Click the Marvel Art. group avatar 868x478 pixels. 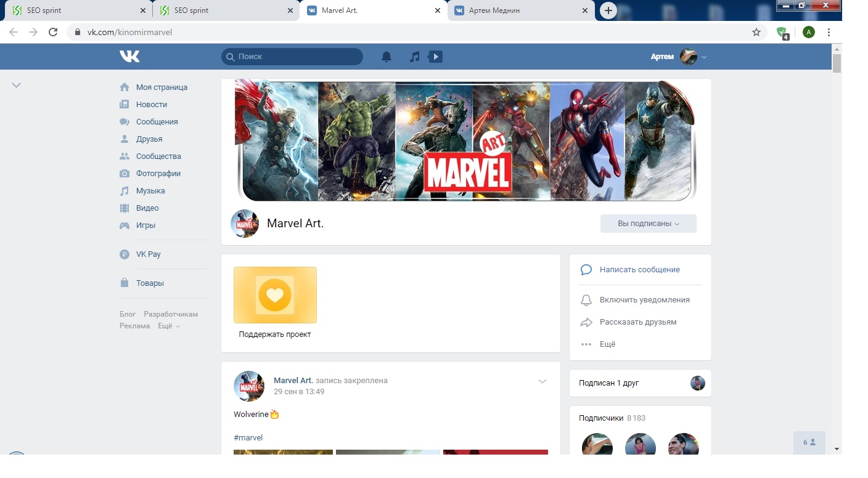click(x=244, y=224)
